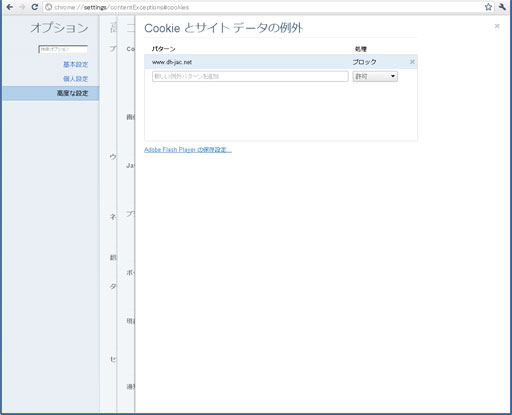Open the wrench menu
512x415 pixels.
(x=502, y=7)
